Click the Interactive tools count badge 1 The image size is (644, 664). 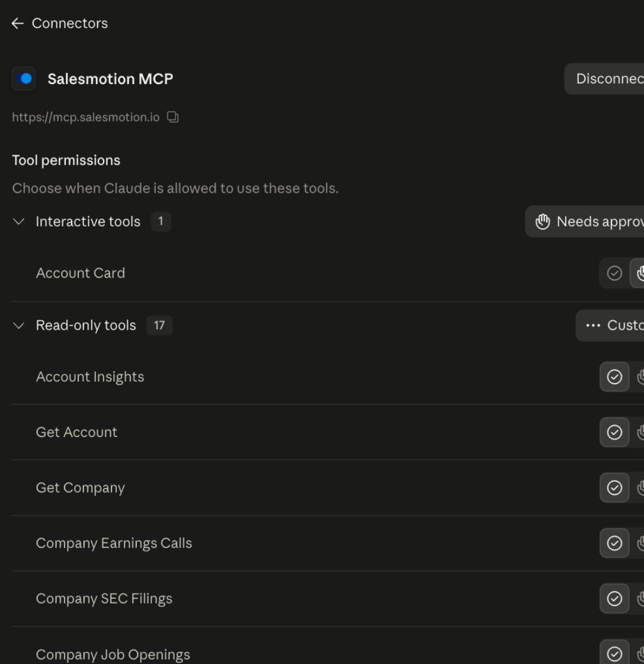click(161, 222)
